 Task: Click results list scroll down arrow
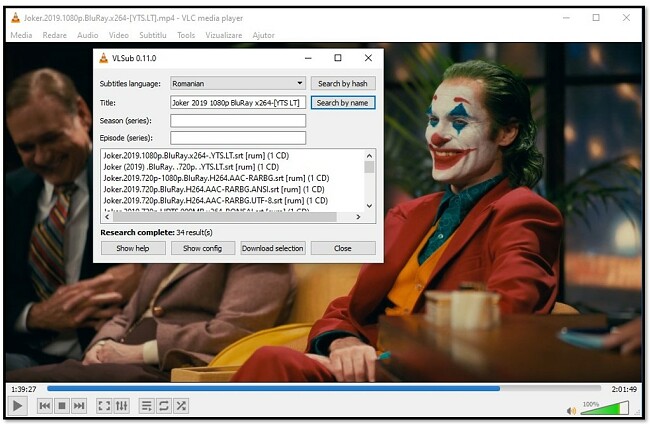[x=369, y=206]
